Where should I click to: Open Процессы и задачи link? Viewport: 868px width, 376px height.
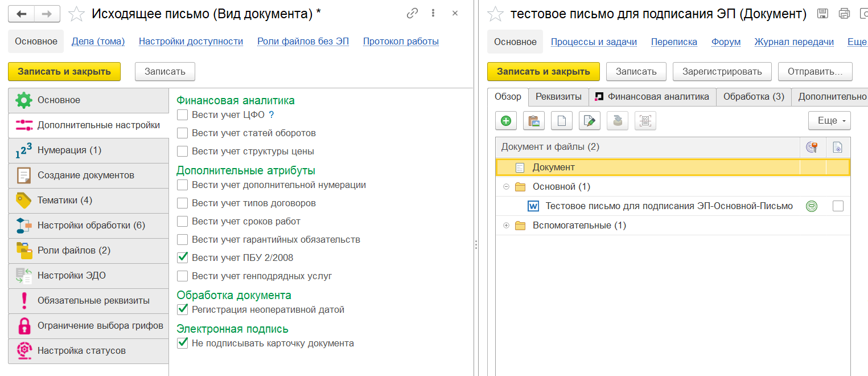pos(594,42)
